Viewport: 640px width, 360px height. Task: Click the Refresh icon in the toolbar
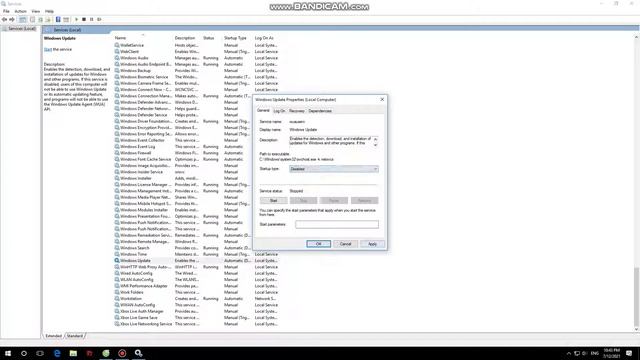point(40,19)
